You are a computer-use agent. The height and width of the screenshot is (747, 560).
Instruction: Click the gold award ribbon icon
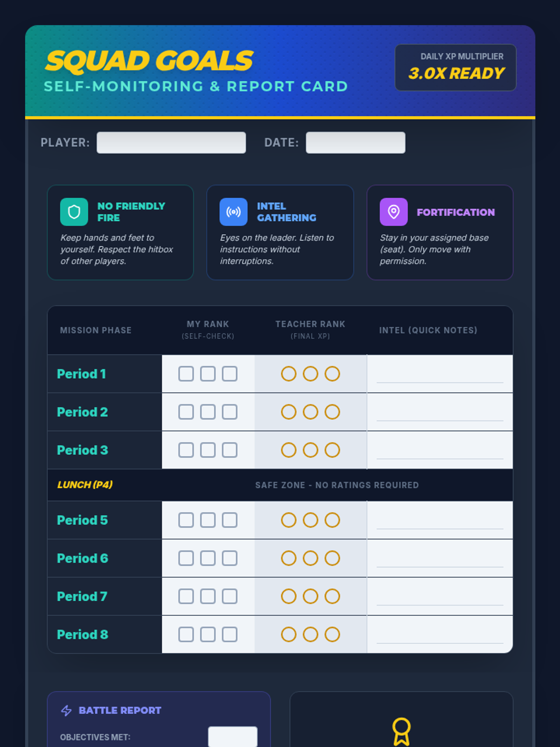(401, 731)
